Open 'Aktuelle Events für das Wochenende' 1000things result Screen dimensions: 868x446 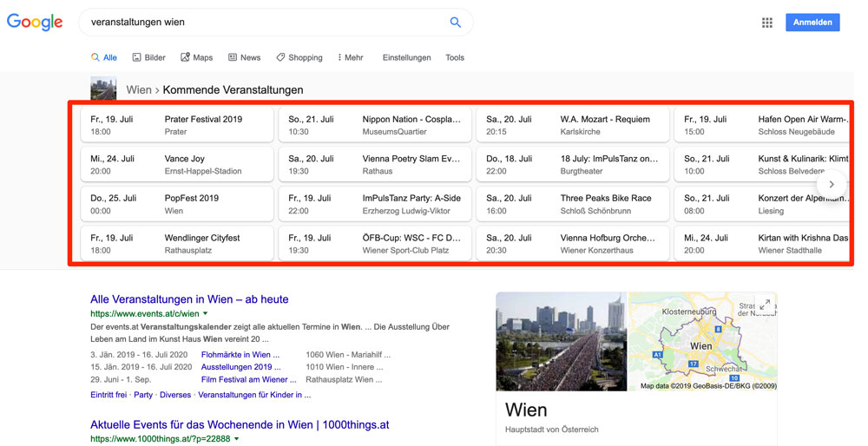click(x=240, y=425)
